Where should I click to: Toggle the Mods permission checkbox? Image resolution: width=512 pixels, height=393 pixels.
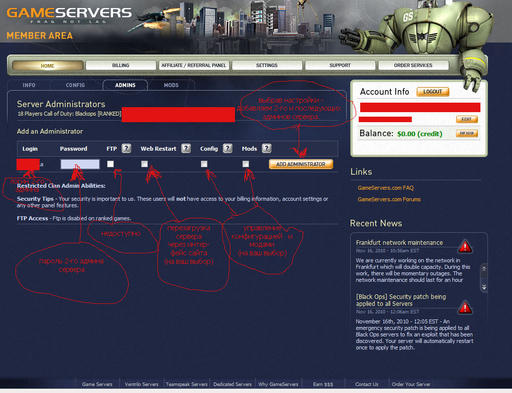246,164
